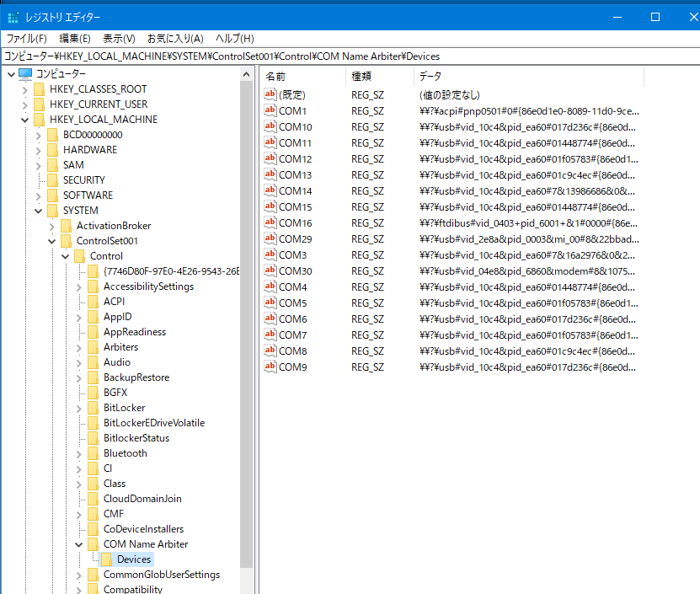Collapse the コンピューター root node
The width and height of the screenshot is (700, 594).
[x=12, y=74]
